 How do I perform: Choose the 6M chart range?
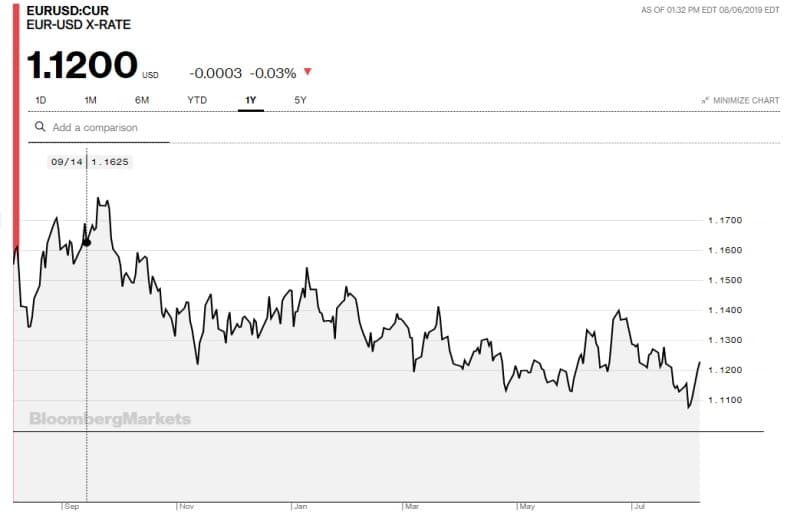[x=142, y=100]
